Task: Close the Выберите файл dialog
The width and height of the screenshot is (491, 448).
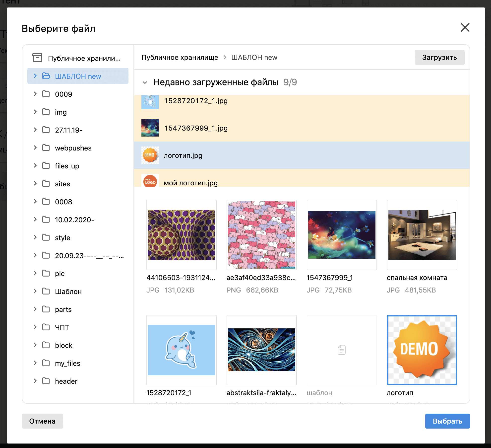Action: click(x=465, y=28)
